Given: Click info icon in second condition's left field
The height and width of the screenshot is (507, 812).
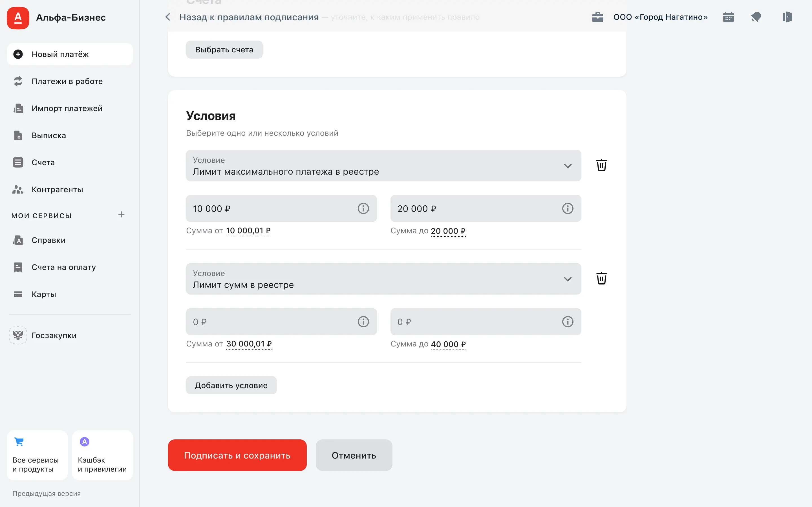Looking at the screenshot, I should [x=363, y=322].
